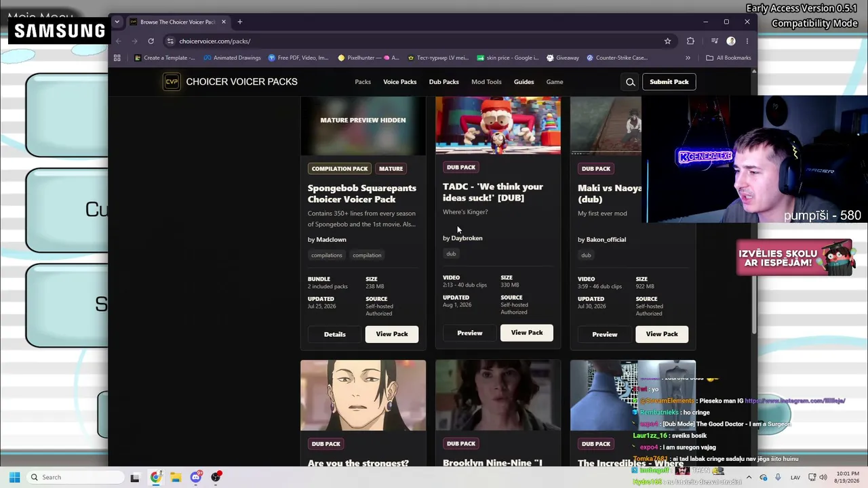Open the Chrome profile avatar
The height and width of the screenshot is (488, 868).
pyautogui.click(x=731, y=41)
